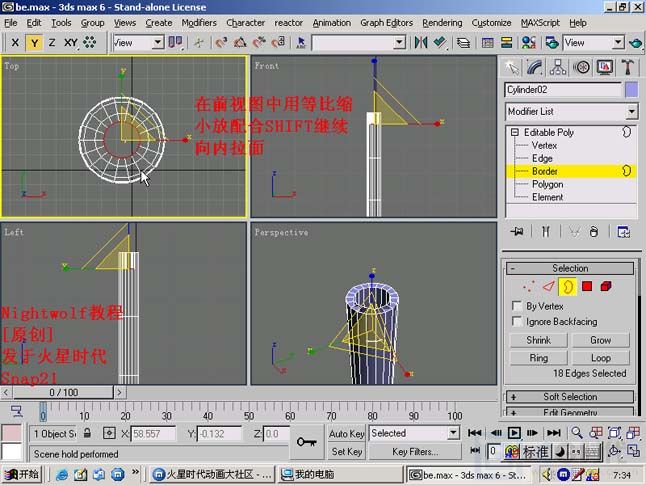
Task: Collapse the Editable Poly stack entry
Action: (x=515, y=132)
